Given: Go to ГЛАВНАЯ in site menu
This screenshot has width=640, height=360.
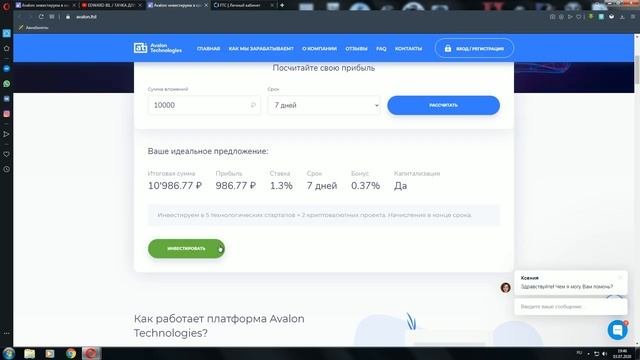Looking at the screenshot, I should point(208,49).
